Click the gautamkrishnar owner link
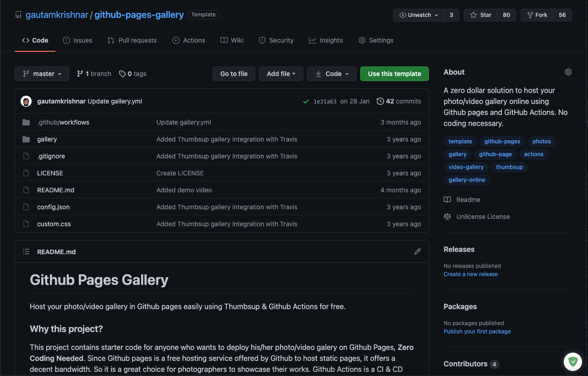The height and width of the screenshot is (376, 588). (57, 15)
